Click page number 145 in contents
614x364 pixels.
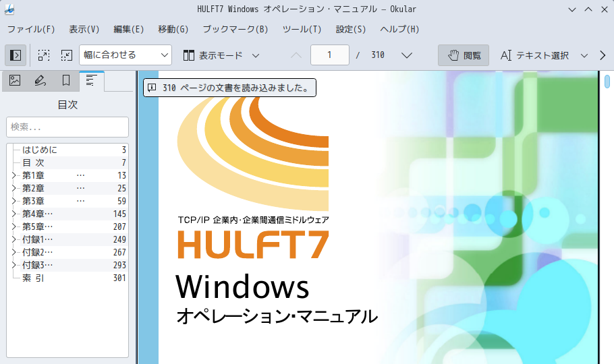(119, 214)
